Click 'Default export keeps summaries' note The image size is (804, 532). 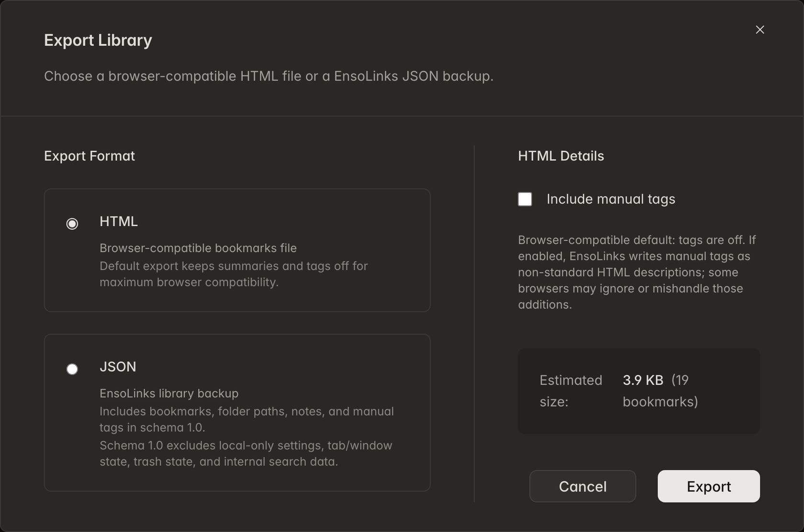point(234,274)
